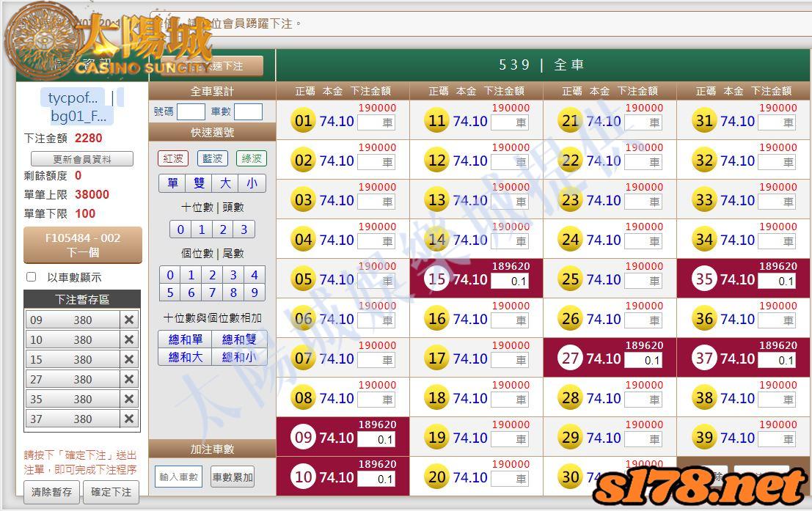Select yellow ball number 39

pyautogui.click(x=703, y=438)
